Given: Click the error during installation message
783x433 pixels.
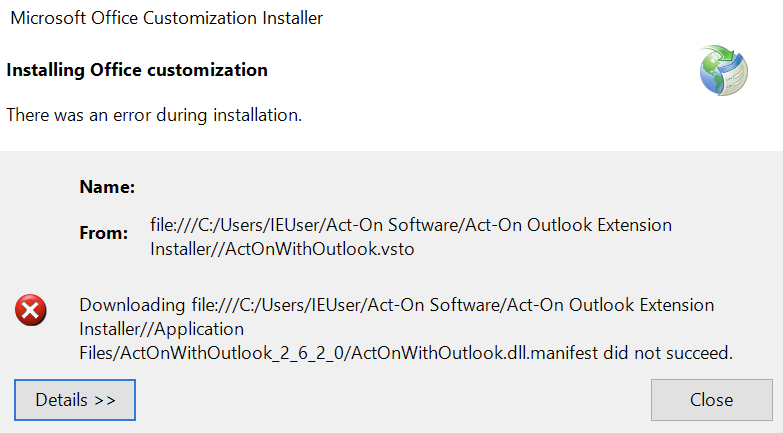Looking at the screenshot, I should tap(154, 115).
